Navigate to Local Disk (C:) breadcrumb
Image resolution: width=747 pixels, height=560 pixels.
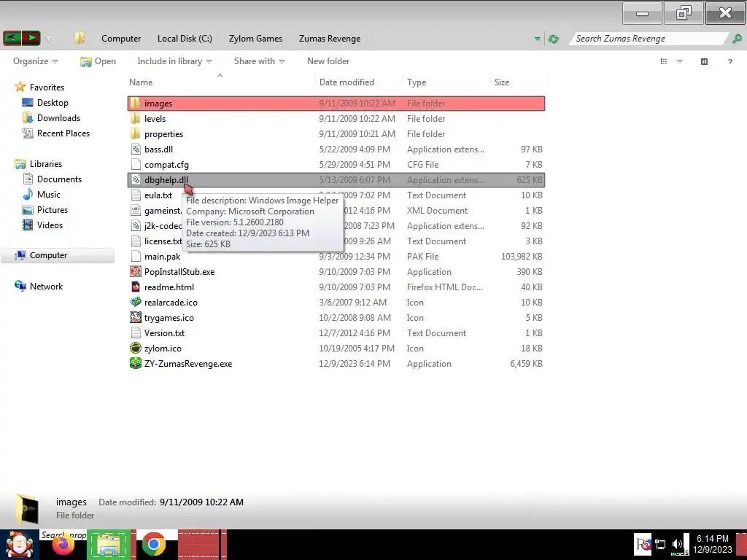185,39
